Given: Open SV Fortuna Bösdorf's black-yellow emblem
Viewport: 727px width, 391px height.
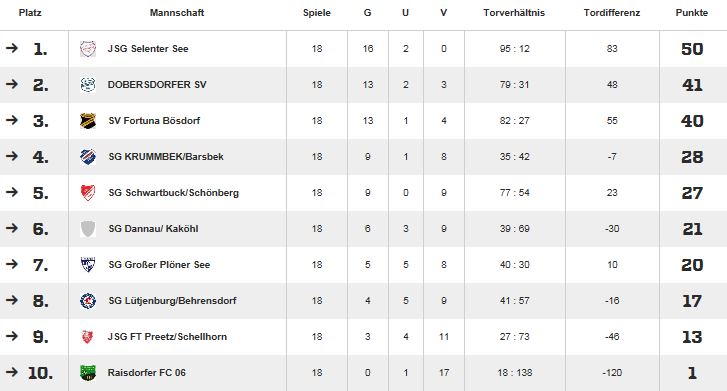Looking at the screenshot, I should coord(88,121).
